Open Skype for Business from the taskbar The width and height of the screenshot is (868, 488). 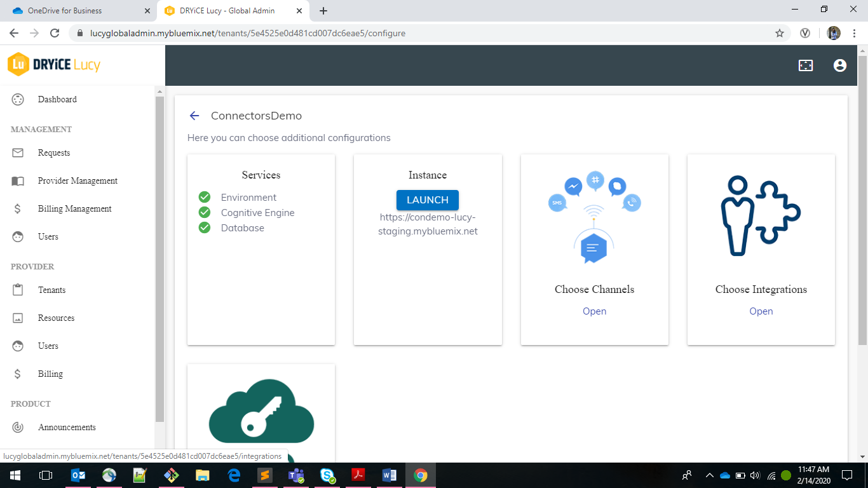(x=327, y=475)
